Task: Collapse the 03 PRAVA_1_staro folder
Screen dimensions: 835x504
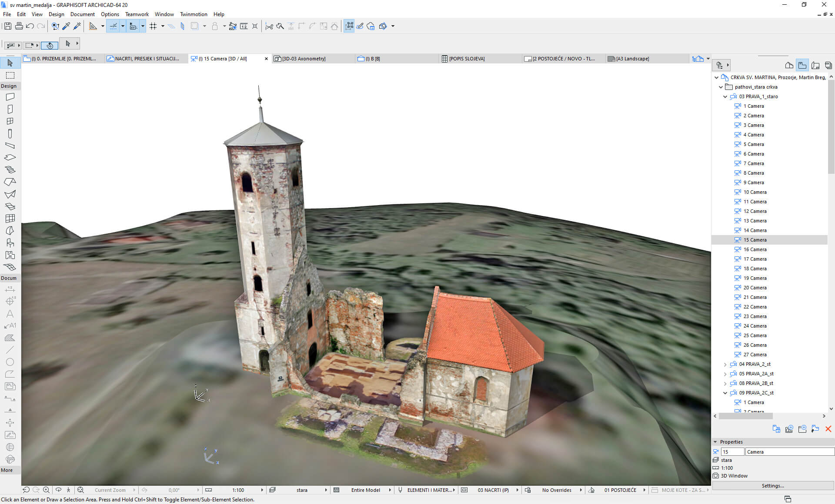Action: pos(725,96)
